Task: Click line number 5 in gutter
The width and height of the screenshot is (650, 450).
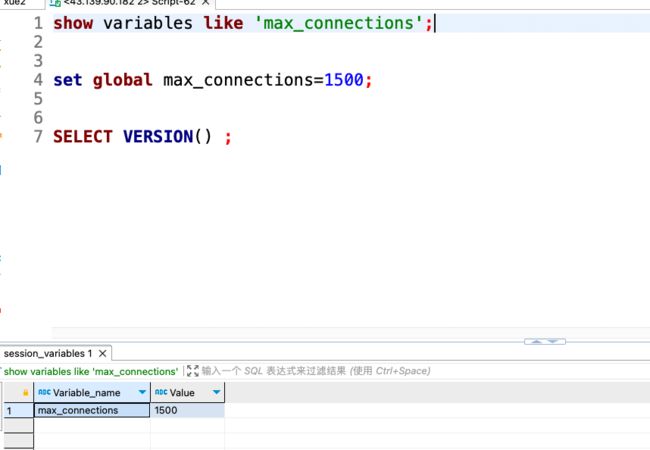Action: click(x=38, y=99)
